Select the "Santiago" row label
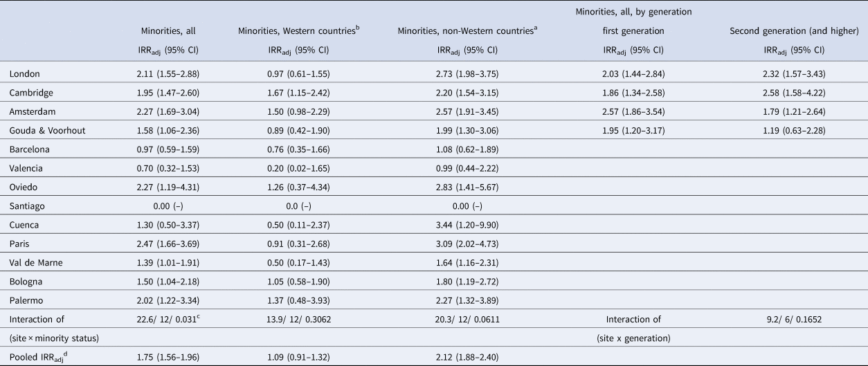 [26, 207]
